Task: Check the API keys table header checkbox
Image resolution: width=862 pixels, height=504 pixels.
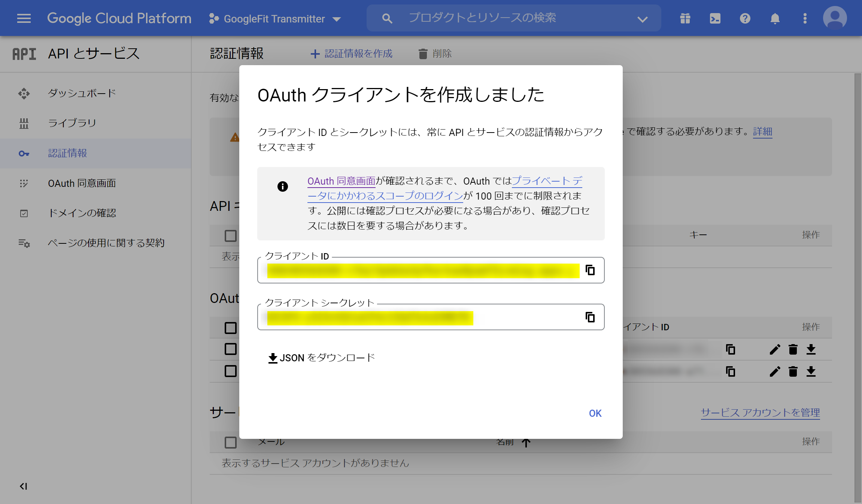Action: (x=231, y=236)
